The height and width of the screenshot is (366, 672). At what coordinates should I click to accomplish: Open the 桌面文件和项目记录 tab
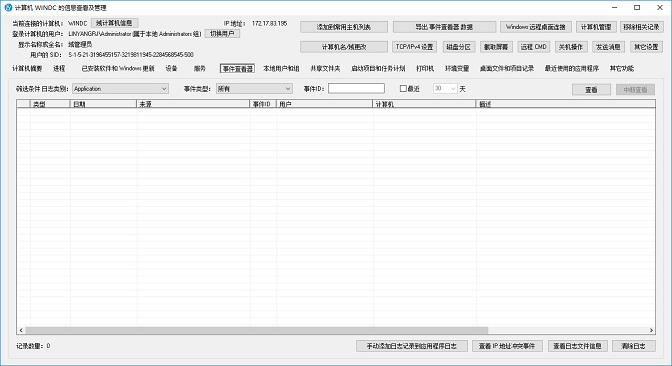[507, 69]
